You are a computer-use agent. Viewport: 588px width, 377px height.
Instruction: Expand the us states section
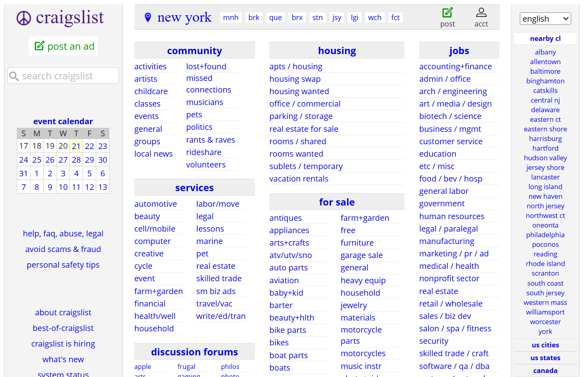(545, 358)
